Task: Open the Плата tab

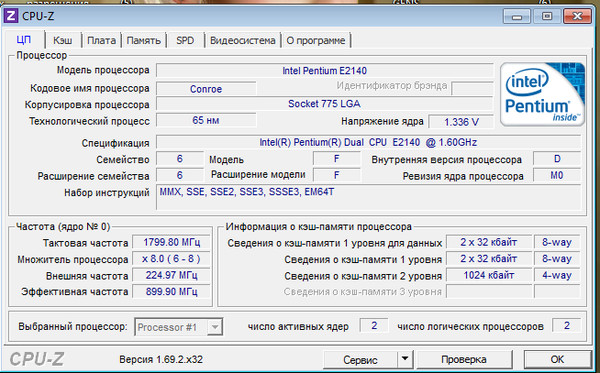Action: point(101,40)
